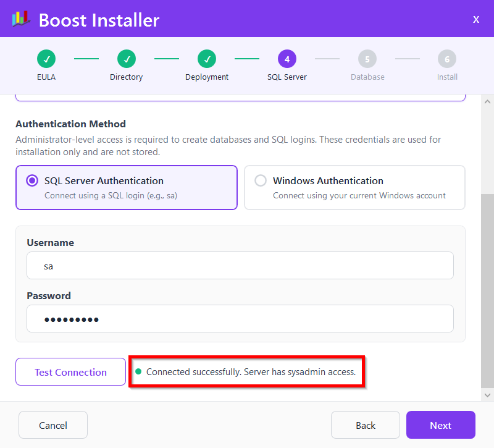Click the 'Deployment' step label

[207, 77]
